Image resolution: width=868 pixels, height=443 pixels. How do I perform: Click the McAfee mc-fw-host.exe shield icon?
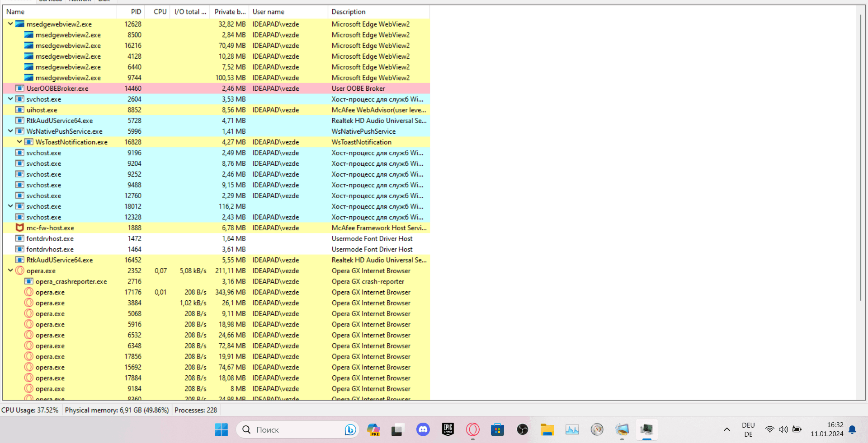(x=20, y=228)
